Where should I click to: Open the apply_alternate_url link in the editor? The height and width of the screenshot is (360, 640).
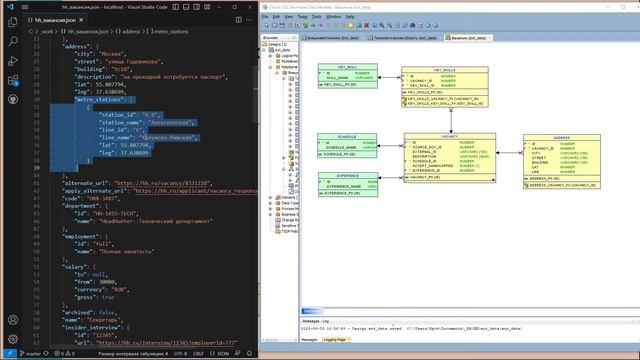pos(196,191)
